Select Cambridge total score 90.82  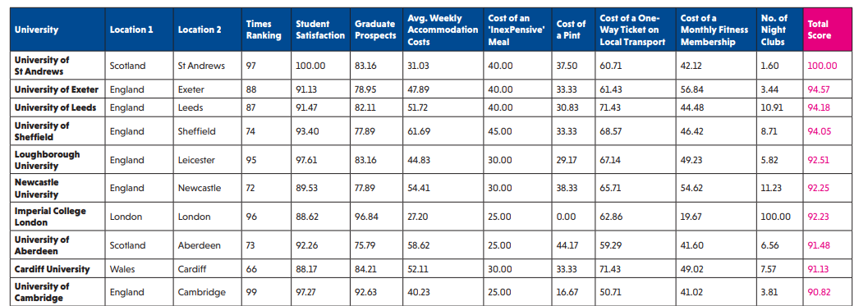point(820,292)
